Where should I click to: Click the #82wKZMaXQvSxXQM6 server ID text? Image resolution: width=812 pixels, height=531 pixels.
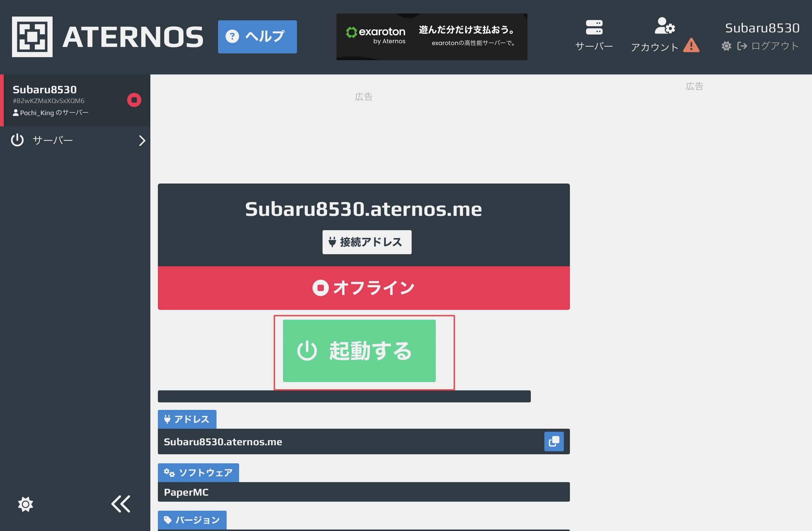[x=48, y=101]
